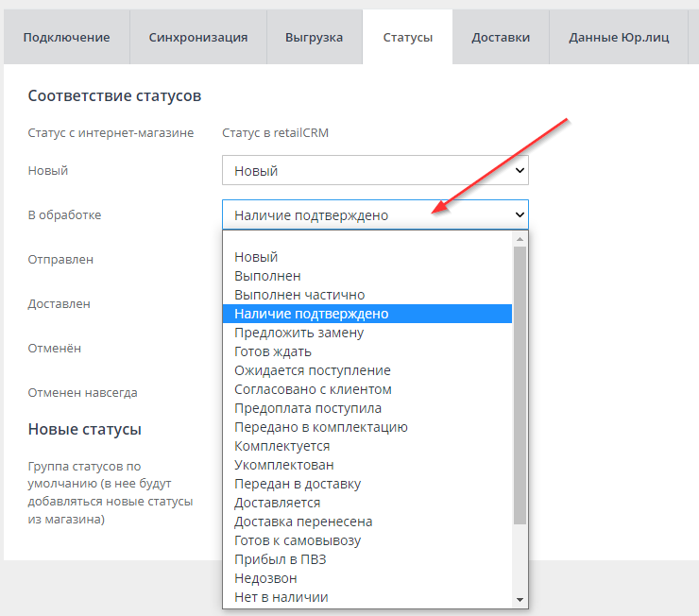Select Доставка перенесена from the list
The image size is (699, 616).
(x=303, y=522)
